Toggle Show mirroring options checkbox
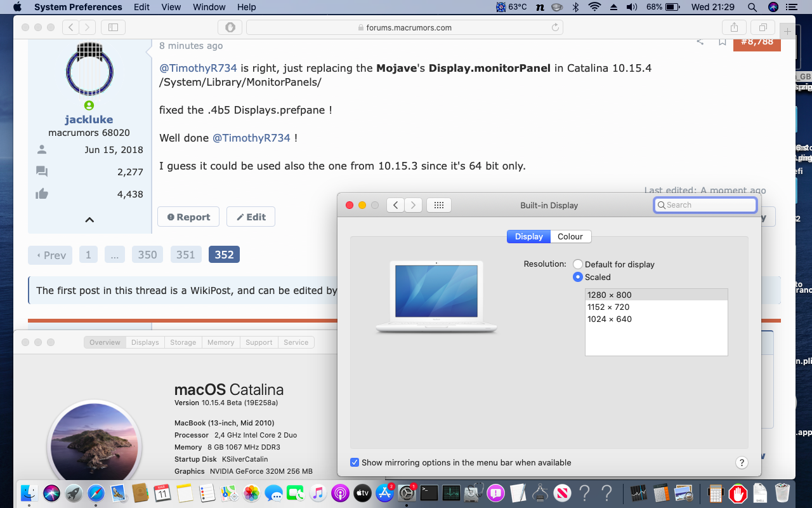Screen dimensions: 812x508 point(355,462)
